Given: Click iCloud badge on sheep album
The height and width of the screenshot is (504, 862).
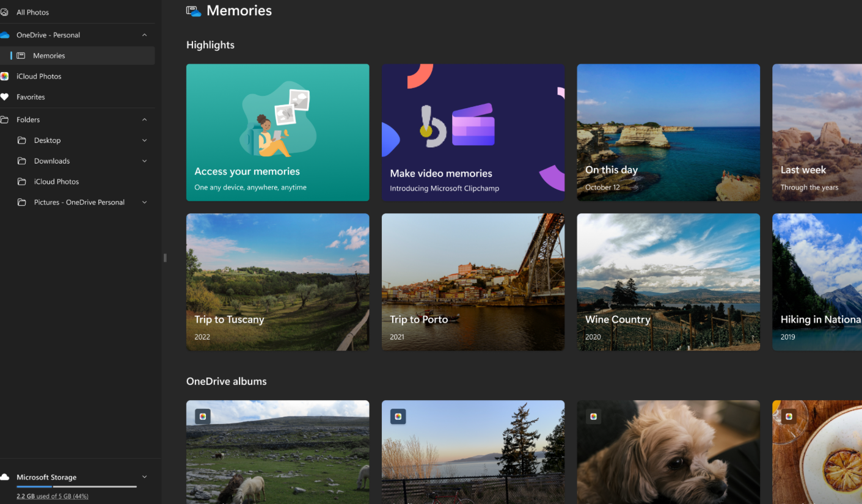Looking at the screenshot, I should 203,417.
